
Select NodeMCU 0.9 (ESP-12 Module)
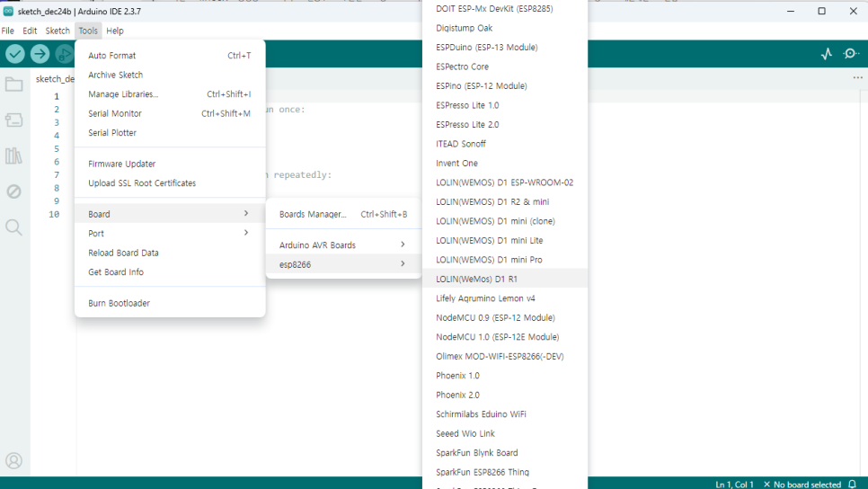point(505,318)
